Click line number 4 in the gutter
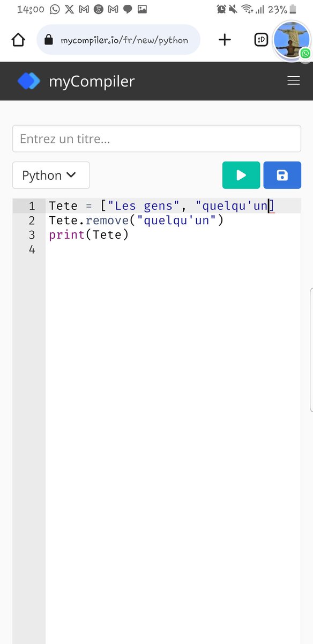The image size is (313, 644). point(32,250)
